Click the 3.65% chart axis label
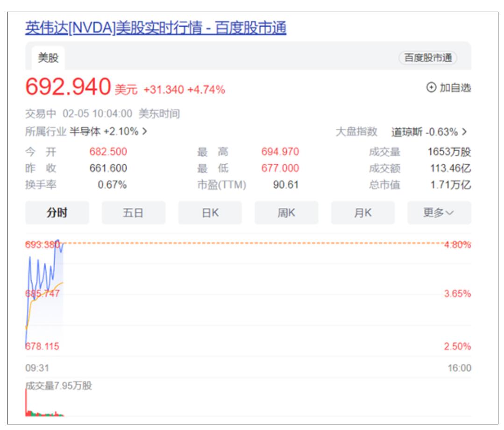504x430 pixels. (457, 293)
